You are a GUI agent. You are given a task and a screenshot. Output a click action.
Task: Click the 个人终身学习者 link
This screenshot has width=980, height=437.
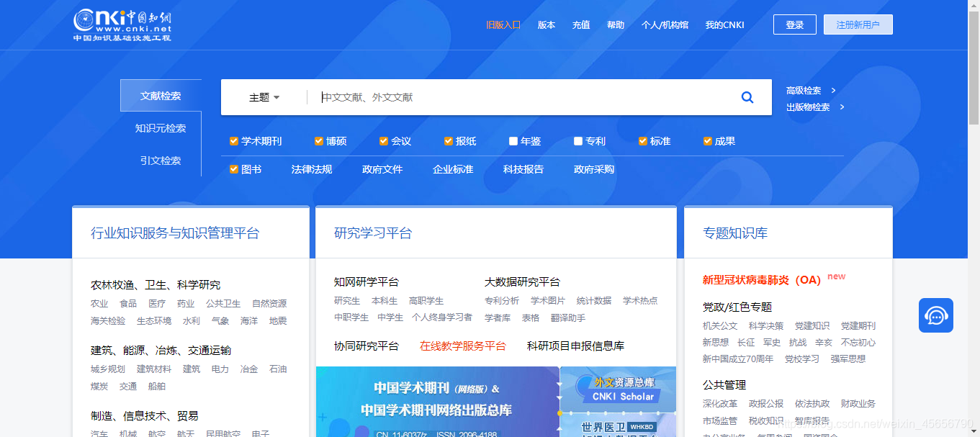(x=442, y=317)
